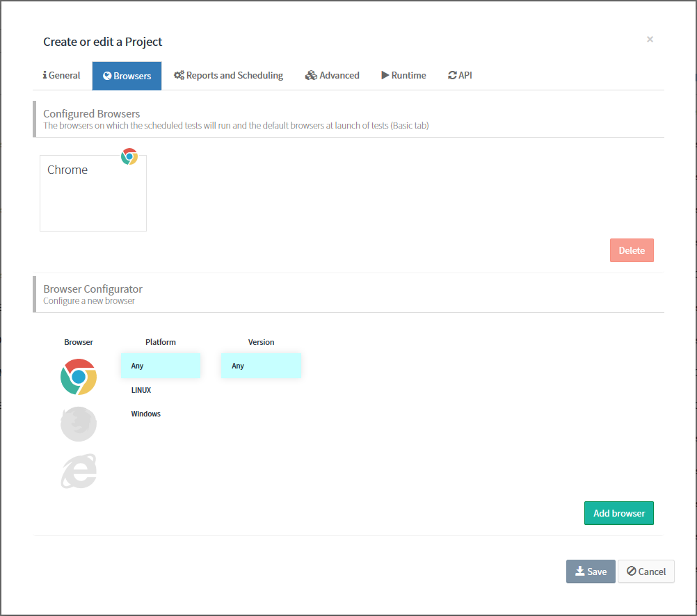Close the project dialog with X

[650, 40]
